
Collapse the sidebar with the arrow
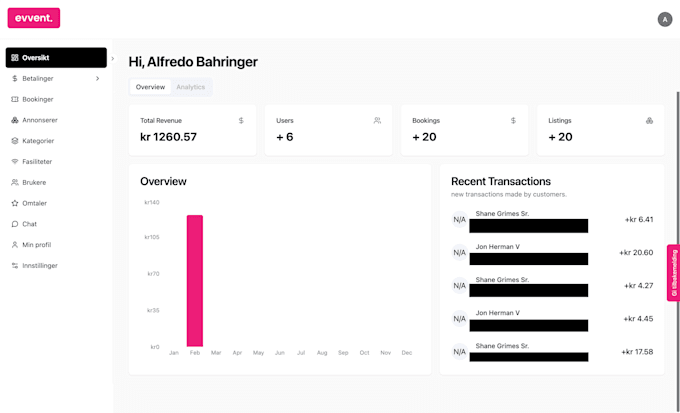pyautogui.click(x=112, y=58)
